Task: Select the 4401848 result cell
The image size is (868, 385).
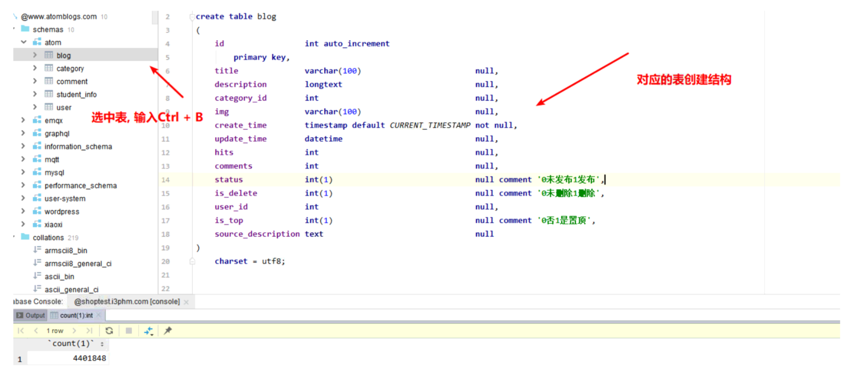Action: [68, 358]
